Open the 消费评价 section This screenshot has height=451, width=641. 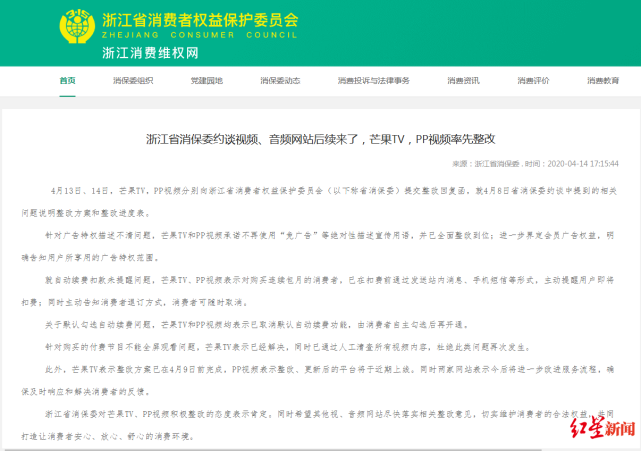click(x=533, y=81)
